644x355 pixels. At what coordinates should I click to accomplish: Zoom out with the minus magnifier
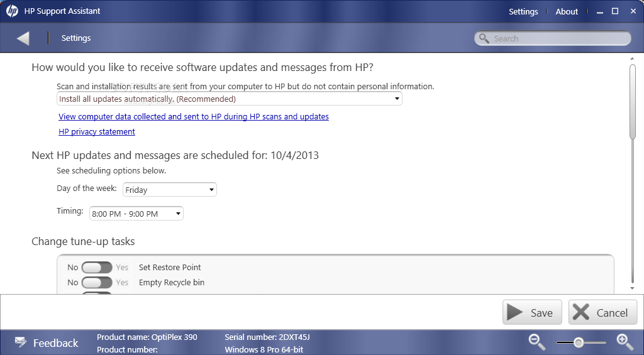pyautogui.click(x=537, y=341)
